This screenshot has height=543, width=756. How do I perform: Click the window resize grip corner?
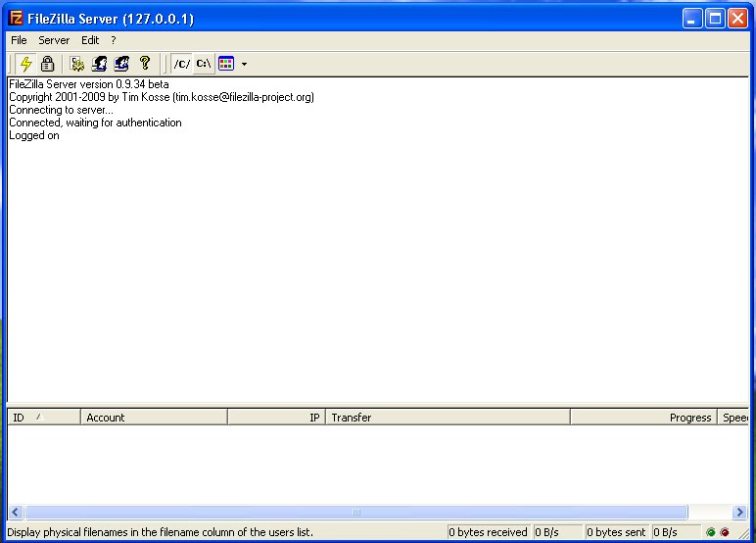[743, 533]
